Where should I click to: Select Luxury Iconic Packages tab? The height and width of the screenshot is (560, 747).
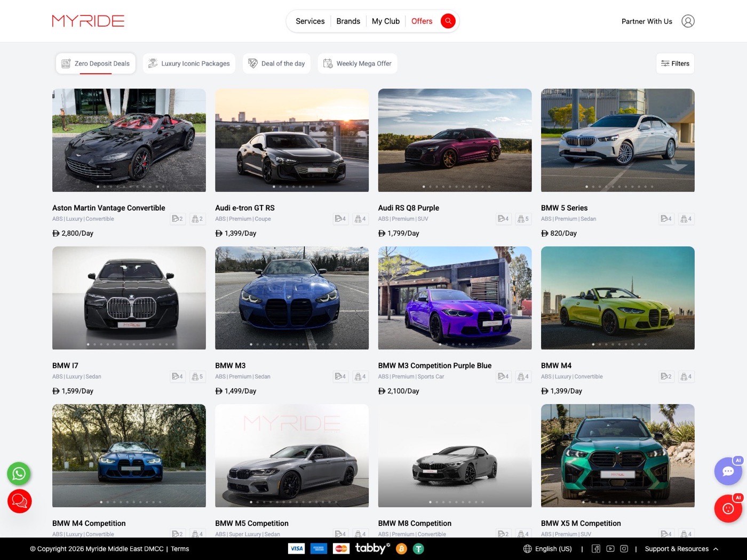pyautogui.click(x=189, y=63)
